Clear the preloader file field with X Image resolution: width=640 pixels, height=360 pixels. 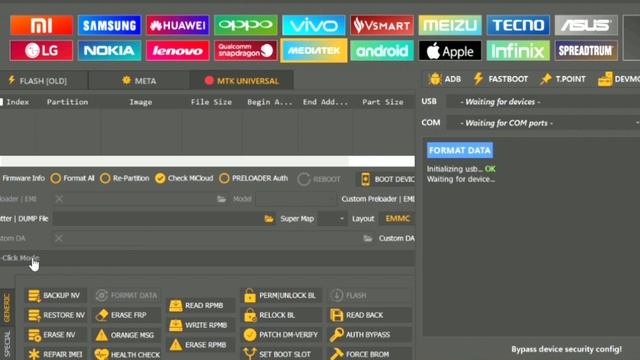coord(59,199)
